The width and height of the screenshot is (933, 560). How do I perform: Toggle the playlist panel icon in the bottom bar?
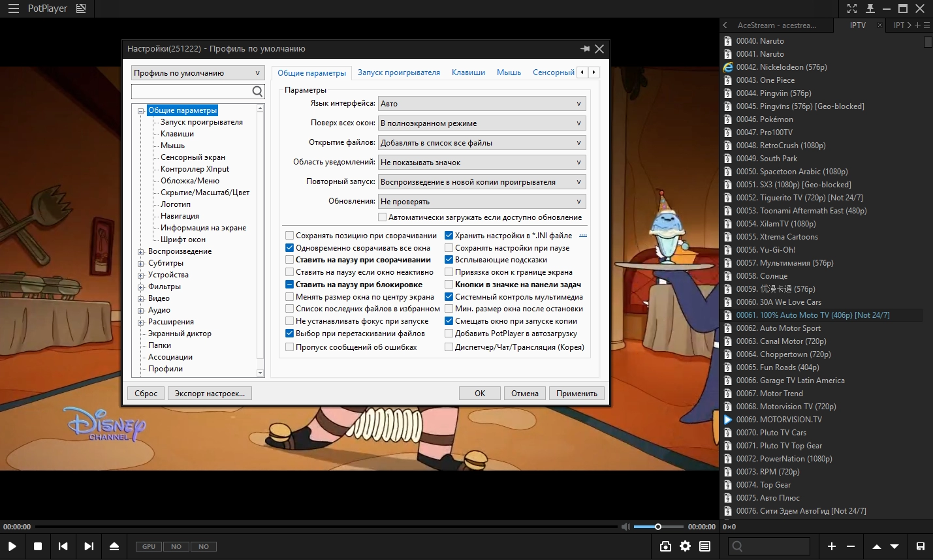point(705,546)
